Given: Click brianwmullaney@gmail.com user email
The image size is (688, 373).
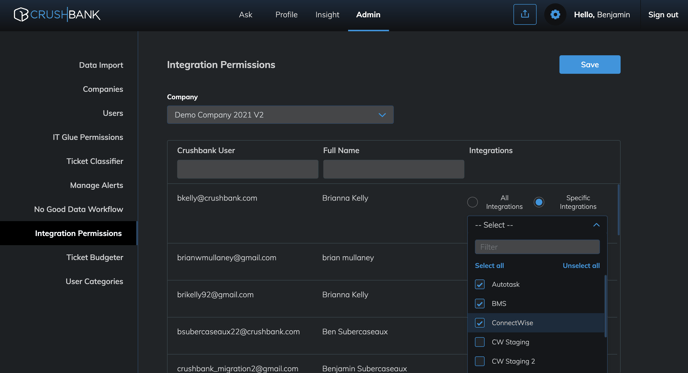Looking at the screenshot, I should 227,258.
